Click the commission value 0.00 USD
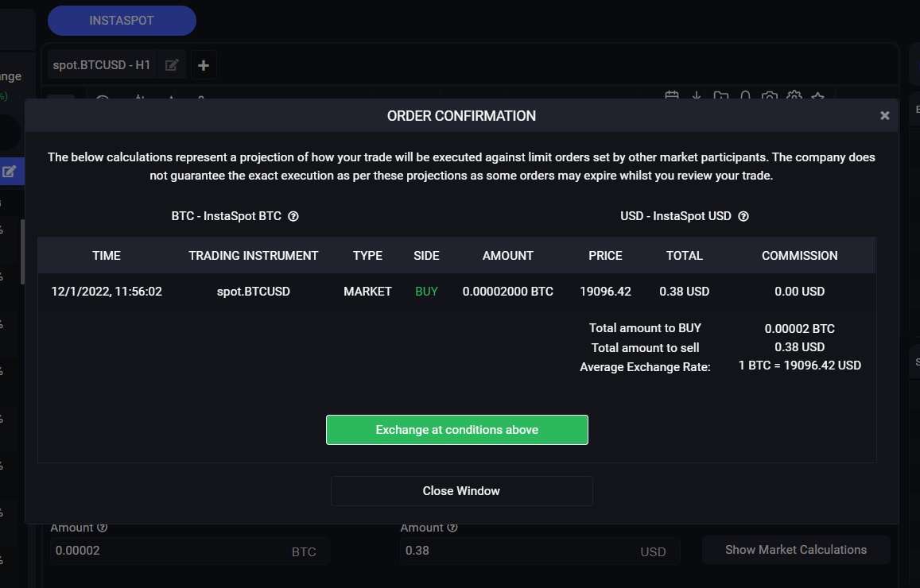The height and width of the screenshot is (588, 920). click(800, 292)
